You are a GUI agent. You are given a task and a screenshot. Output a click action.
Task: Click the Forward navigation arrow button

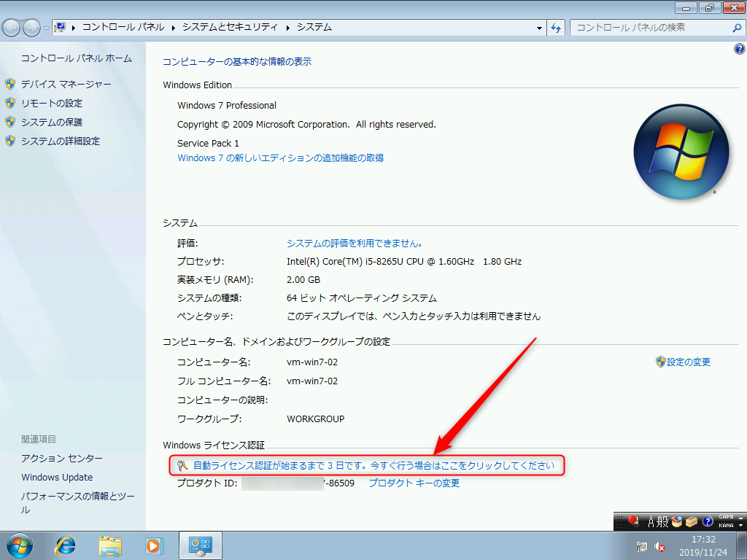click(31, 28)
